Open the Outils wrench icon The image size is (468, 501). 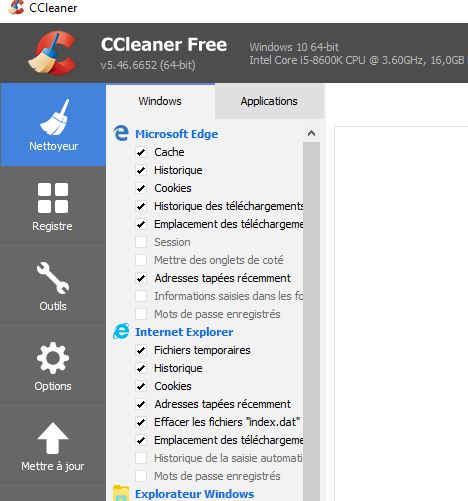pyautogui.click(x=53, y=278)
